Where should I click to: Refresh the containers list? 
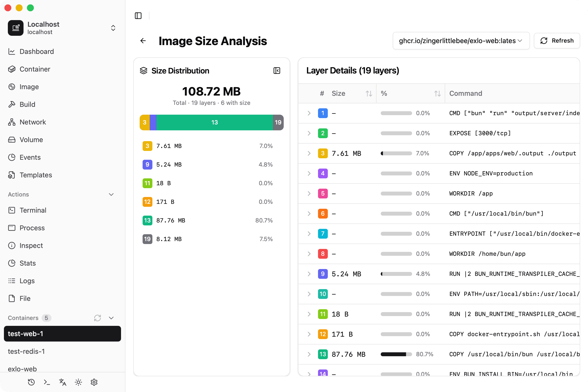click(98, 318)
